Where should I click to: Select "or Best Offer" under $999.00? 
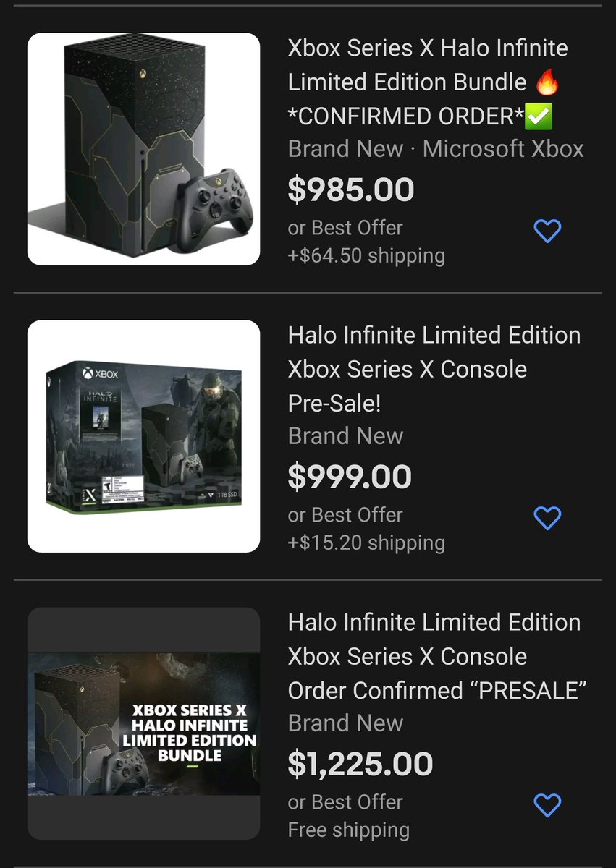pyautogui.click(x=345, y=514)
